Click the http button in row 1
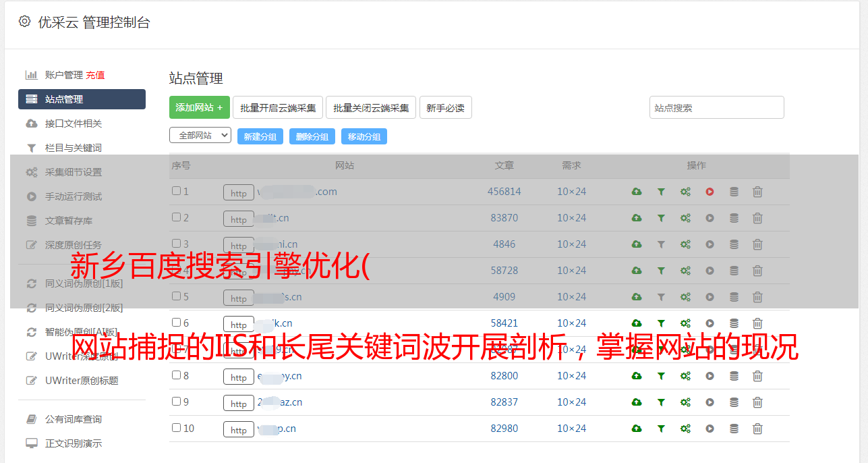The width and height of the screenshot is (868, 463). tap(239, 193)
